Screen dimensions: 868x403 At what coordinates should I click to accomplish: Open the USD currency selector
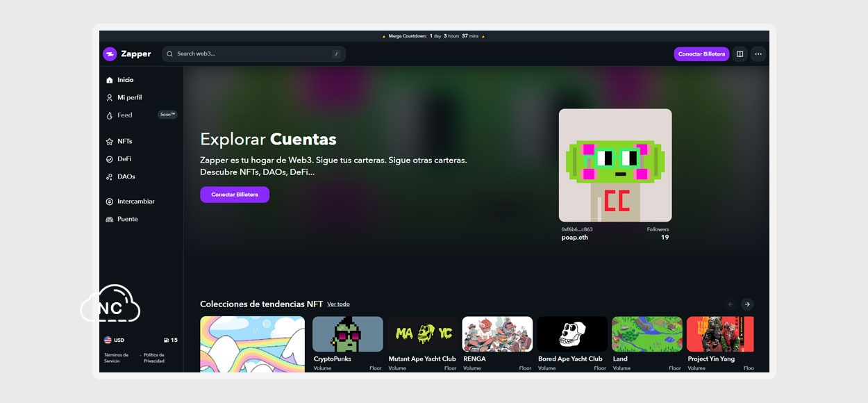(x=115, y=340)
